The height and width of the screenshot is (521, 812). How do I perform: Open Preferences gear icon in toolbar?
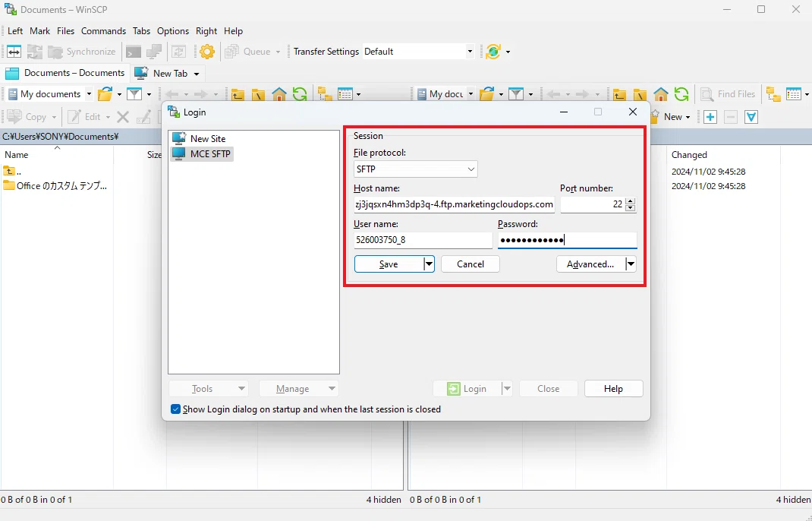tap(207, 52)
